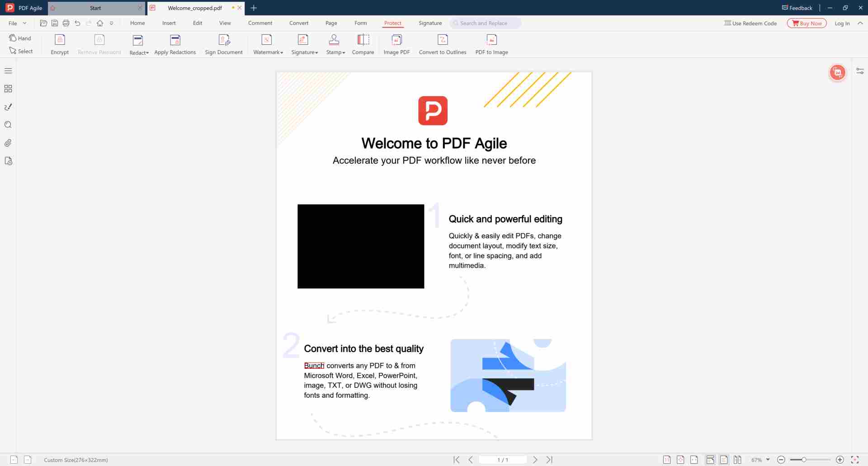Toggle two-page facing view
The width and height of the screenshot is (868, 466).
[x=737, y=460]
